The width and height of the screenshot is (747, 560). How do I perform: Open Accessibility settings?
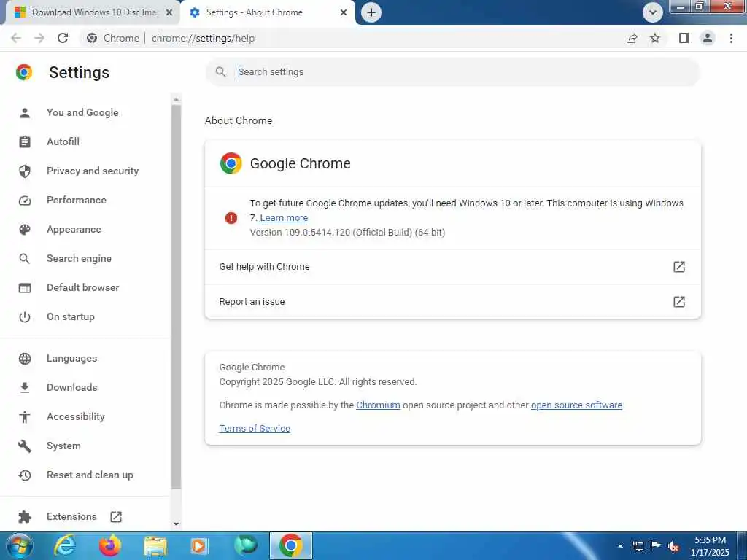pos(76,416)
